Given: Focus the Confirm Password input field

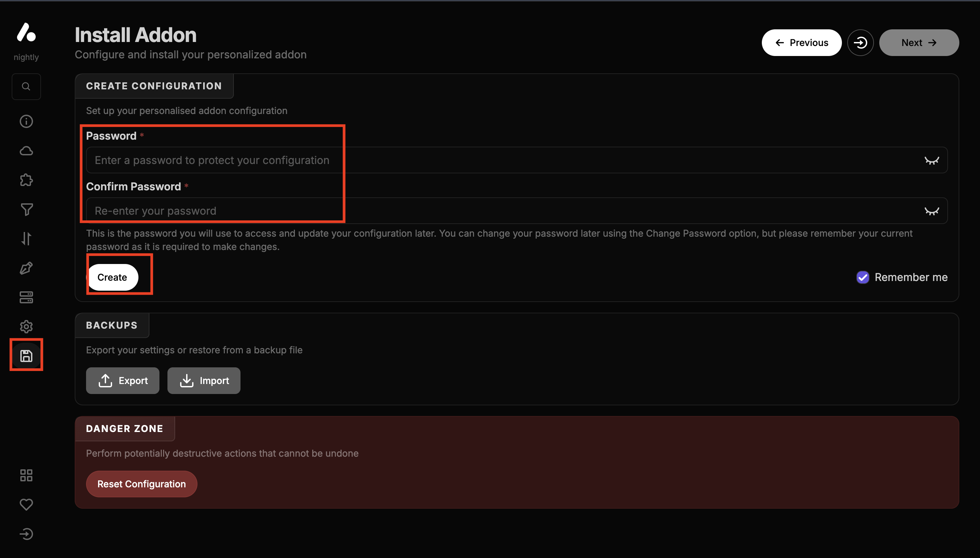Looking at the screenshot, I should point(517,211).
